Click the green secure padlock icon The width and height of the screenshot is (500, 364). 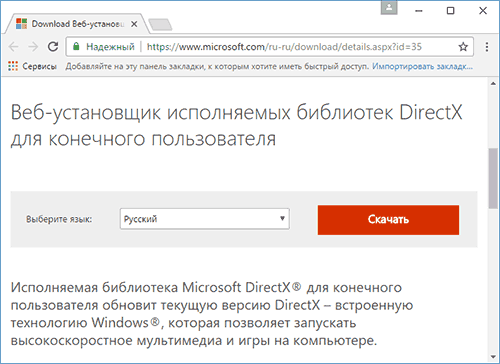(x=76, y=46)
